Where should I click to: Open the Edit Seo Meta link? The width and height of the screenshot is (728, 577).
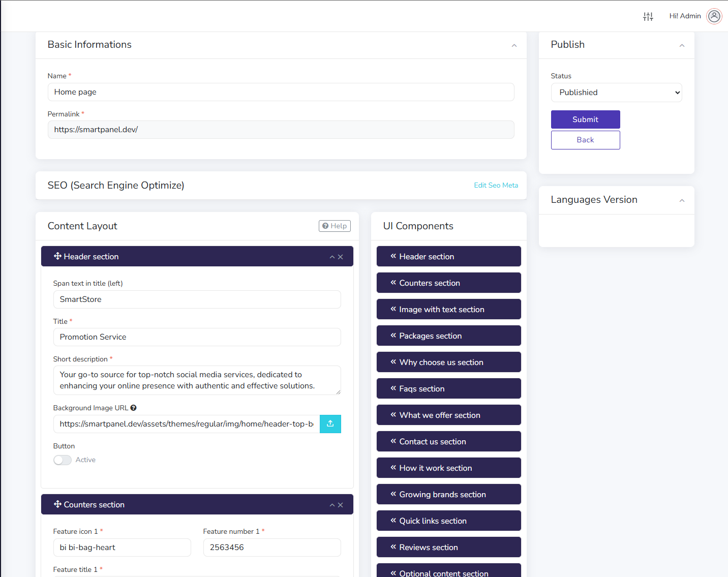click(496, 185)
